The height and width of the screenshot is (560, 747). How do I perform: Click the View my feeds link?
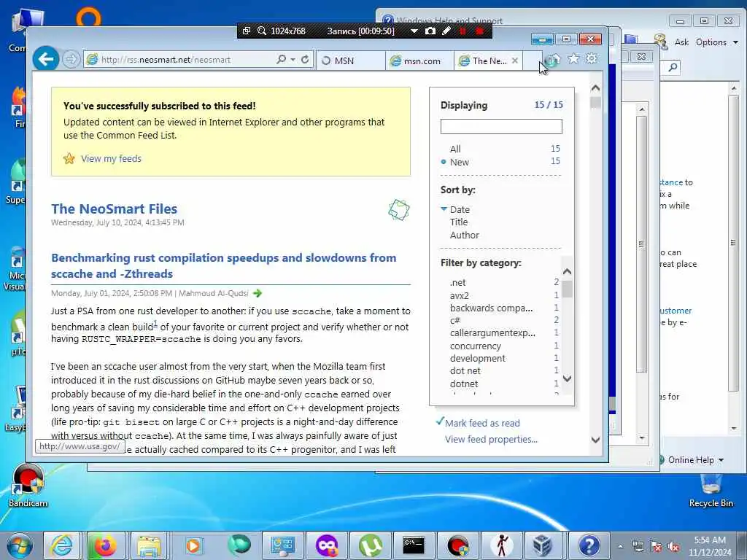[x=111, y=158]
